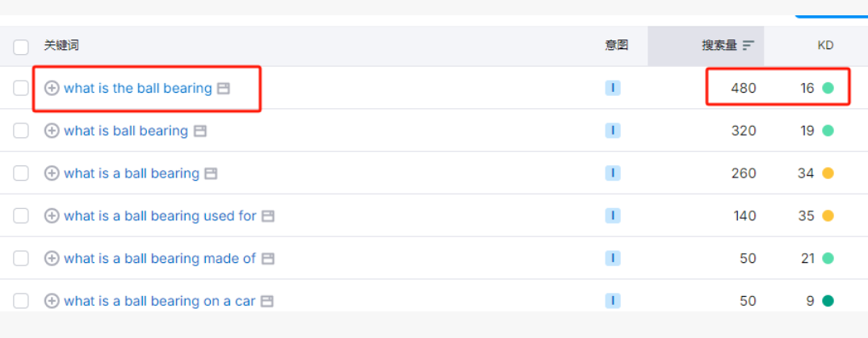
Task: Open SERP icon next to "what is the ball bearing"
Action: point(224,89)
